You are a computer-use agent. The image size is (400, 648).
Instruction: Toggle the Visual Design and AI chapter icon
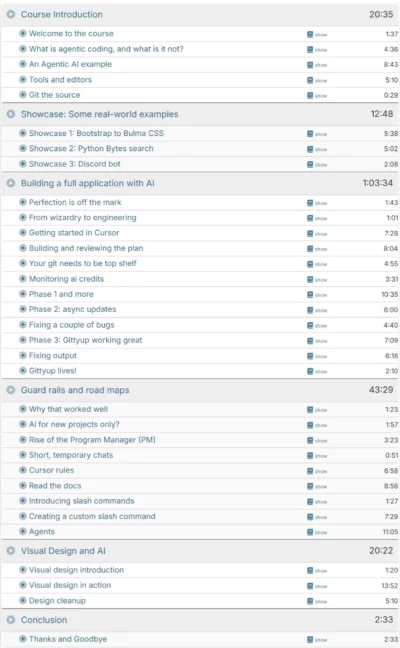click(x=11, y=551)
